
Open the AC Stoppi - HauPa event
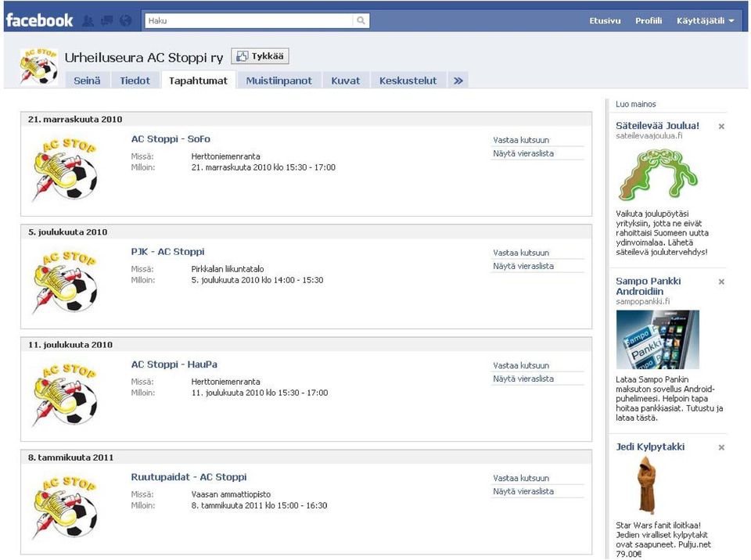click(x=174, y=364)
